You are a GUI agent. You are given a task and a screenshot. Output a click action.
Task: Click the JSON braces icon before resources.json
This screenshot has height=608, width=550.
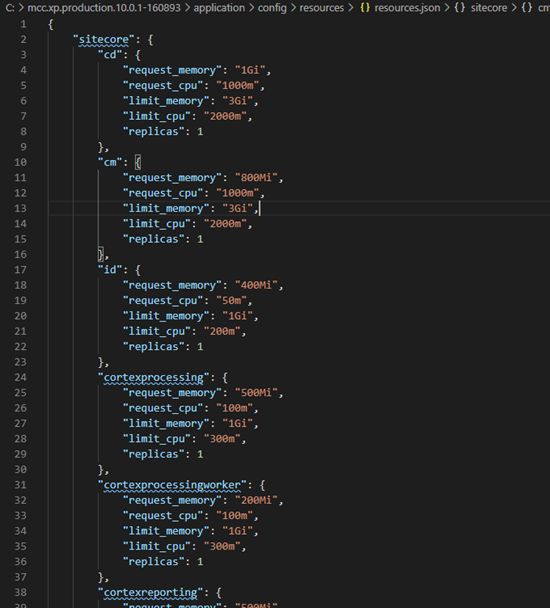(365, 8)
